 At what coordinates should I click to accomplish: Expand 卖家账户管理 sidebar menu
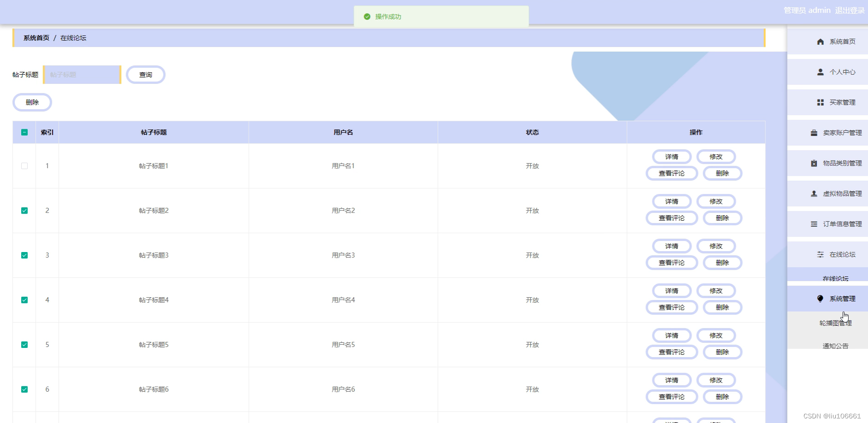tap(827, 133)
